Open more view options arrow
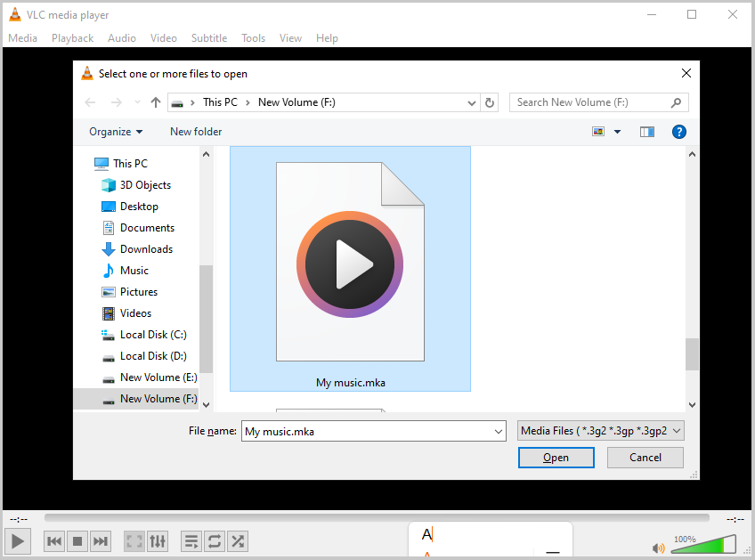This screenshot has width=755, height=560. pos(617,132)
